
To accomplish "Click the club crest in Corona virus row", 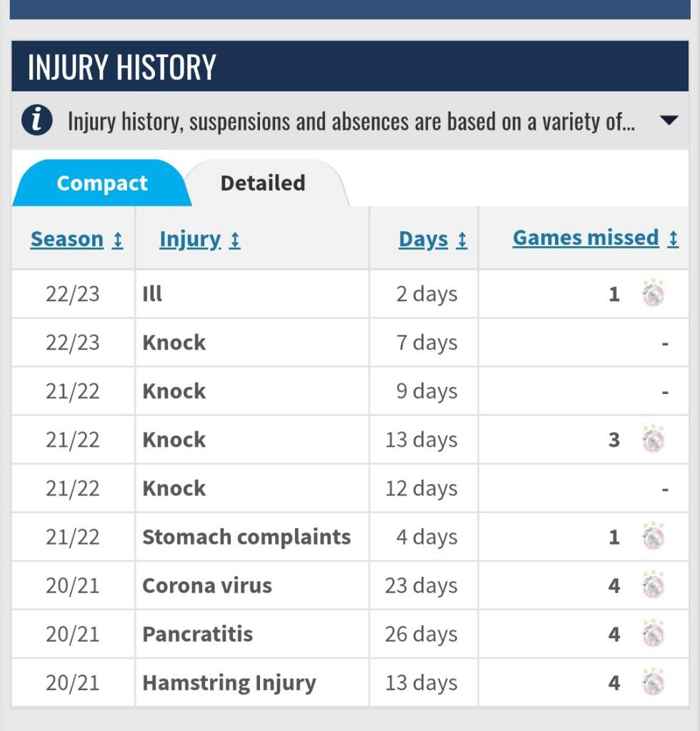I will [x=653, y=585].
